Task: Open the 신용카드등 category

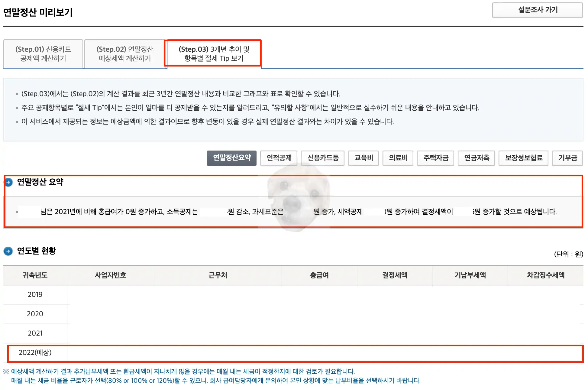Action: pos(322,158)
